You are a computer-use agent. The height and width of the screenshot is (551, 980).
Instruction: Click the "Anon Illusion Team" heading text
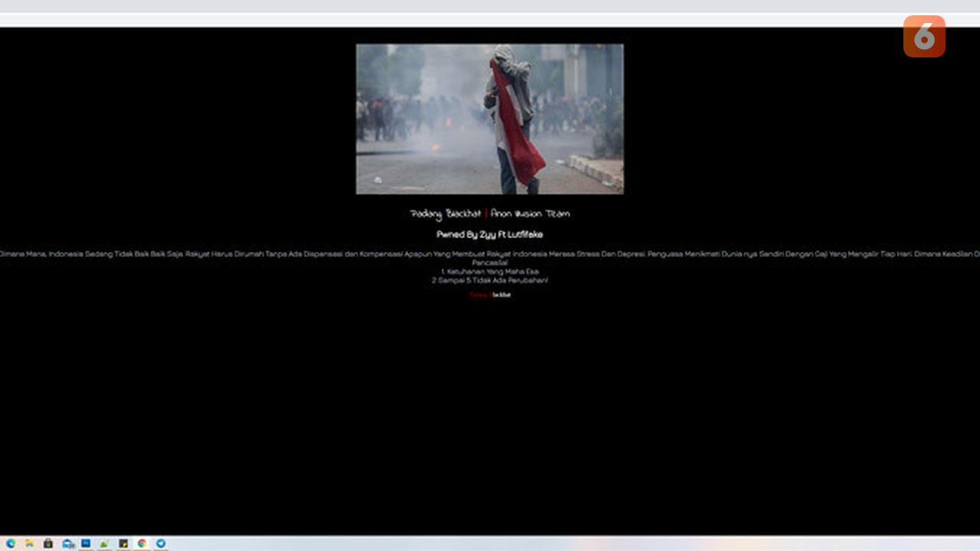point(530,214)
